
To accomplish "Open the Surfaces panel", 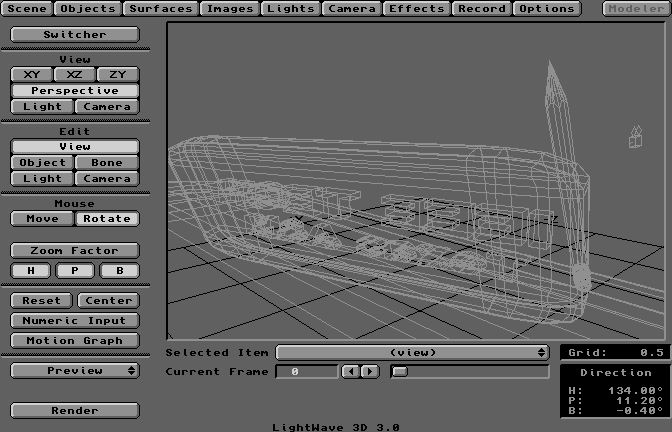I will coord(161,9).
